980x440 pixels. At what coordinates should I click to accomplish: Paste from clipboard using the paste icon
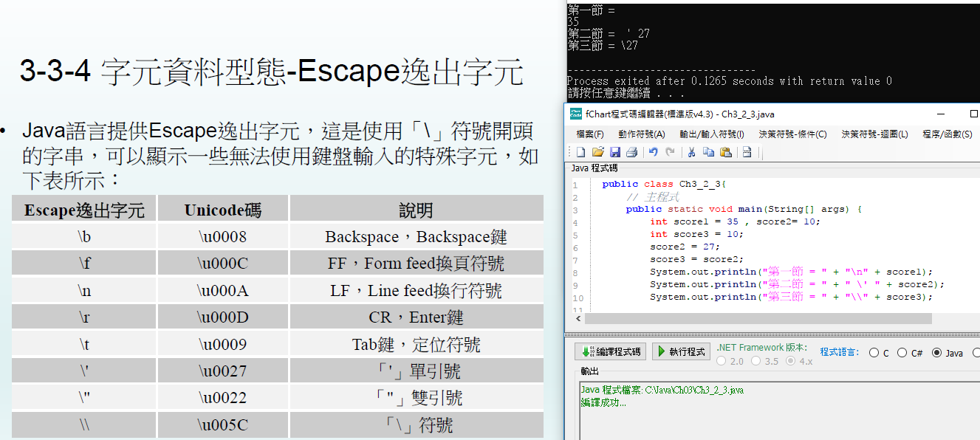(725, 152)
